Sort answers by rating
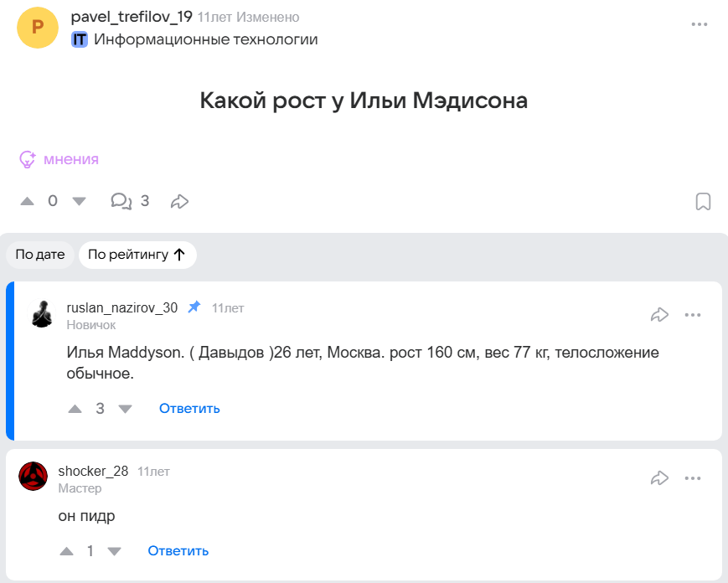The height and width of the screenshot is (583, 728). 137,255
